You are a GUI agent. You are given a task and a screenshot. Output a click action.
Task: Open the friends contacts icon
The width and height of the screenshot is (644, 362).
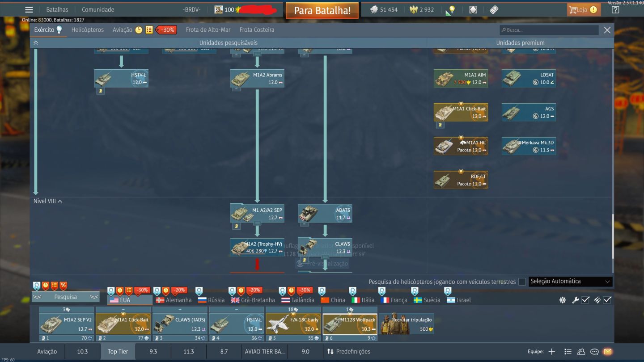coord(581,351)
